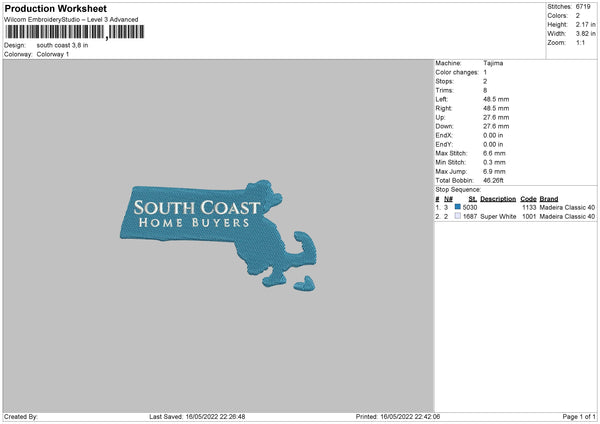Click the Trims value 8
This screenshot has height=424, width=600.
point(485,90)
